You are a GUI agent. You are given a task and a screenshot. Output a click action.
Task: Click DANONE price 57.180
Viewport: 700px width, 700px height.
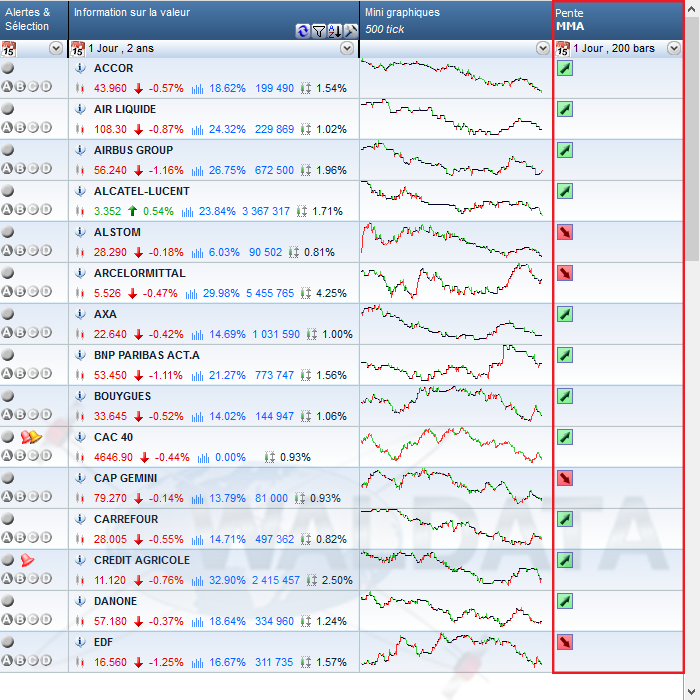tap(110, 621)
